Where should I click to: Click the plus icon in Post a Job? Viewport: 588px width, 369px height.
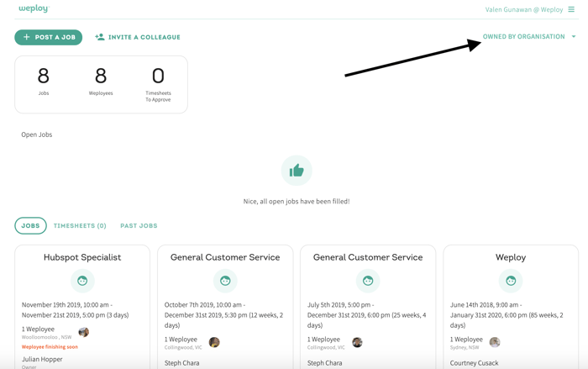coord(27,37)
